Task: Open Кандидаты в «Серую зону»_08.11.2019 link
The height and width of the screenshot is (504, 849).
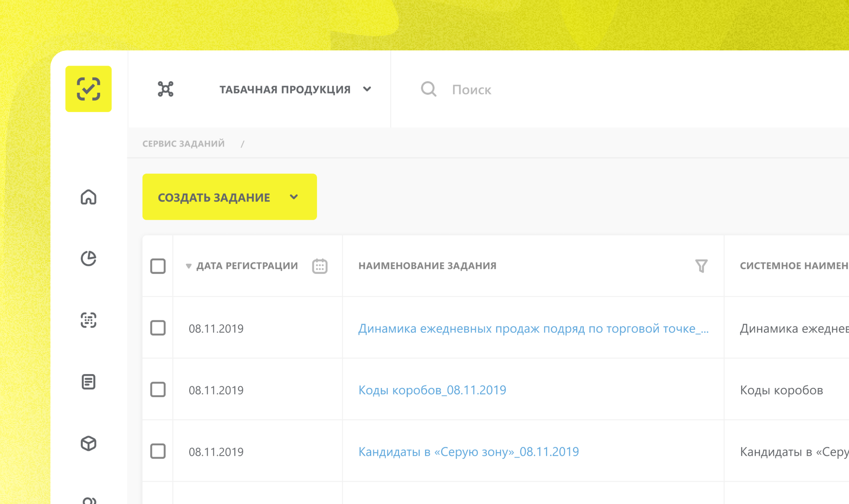Action: pyautogui.click(x=469, y=452)
